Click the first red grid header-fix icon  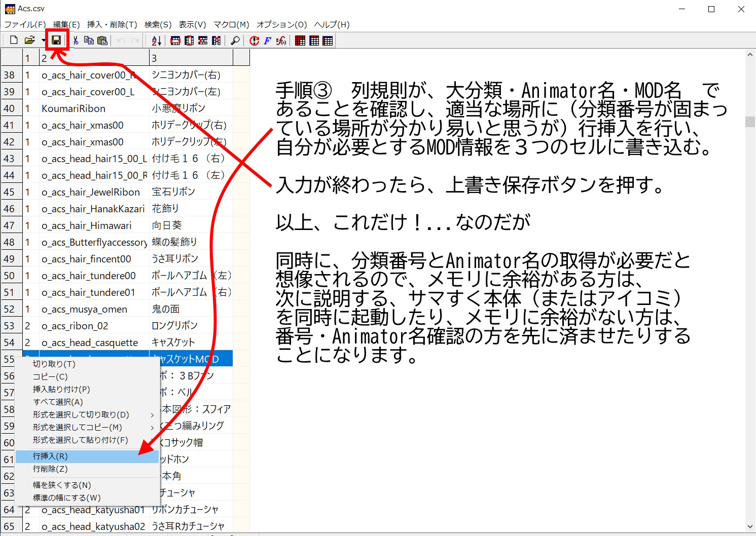click(300, 41)
